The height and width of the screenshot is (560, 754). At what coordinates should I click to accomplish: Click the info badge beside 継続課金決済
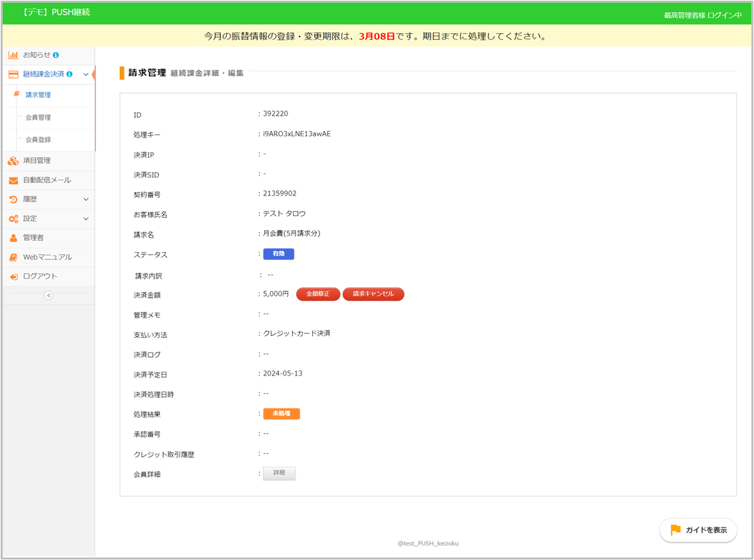[x=69, y=74]
